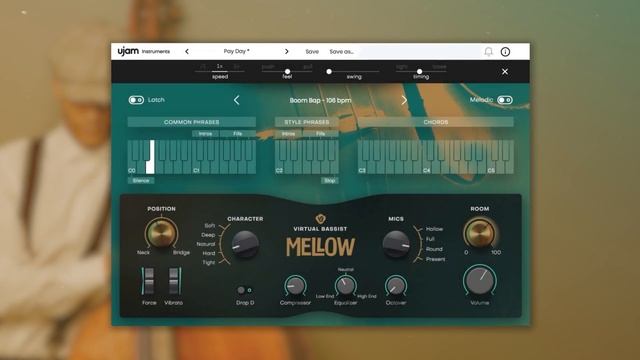Click the Mics selector knob
This screenshot has width=640, height=360.
coord(396,244)
